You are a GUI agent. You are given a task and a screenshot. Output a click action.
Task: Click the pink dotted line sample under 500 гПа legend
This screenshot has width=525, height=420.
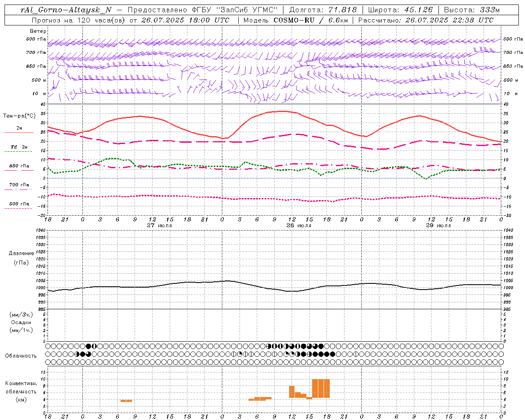coord(18,208)
